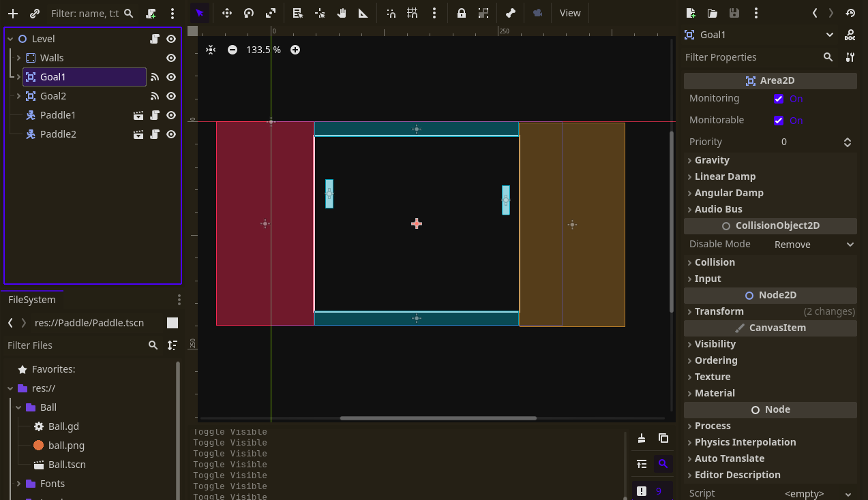Open the Scene dock options menu

[172, 12]
